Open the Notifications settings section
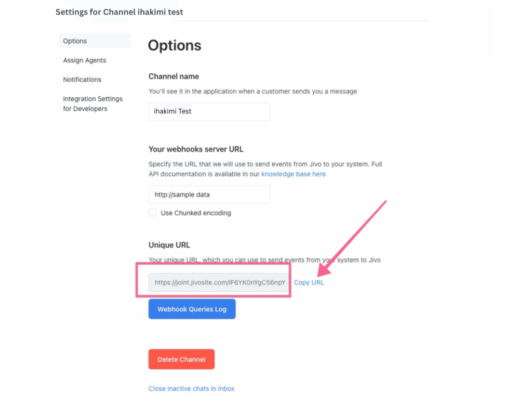The height and width of the screenshot is (402, 532). pos(82,80)
